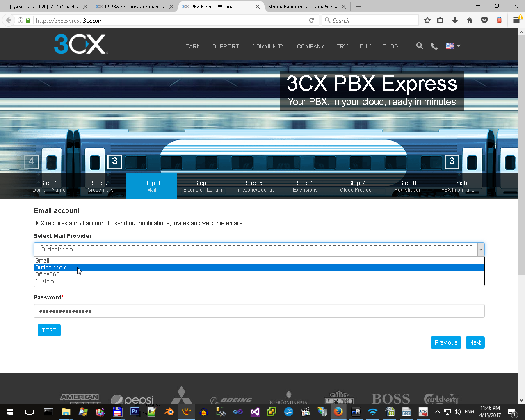The image size is (525, 420).
Task: Click the red extension icon in Firefox toolbar
Action: tap(499, 20)
